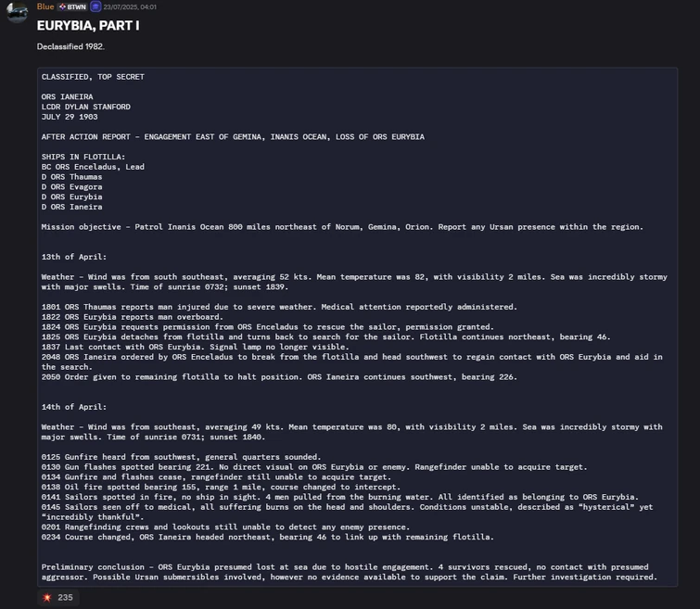Image resolution: width=700 pixels, height=609 pixels.
Task: Click the collision emoji in the reaction
Action: click(x=47, y=598)
